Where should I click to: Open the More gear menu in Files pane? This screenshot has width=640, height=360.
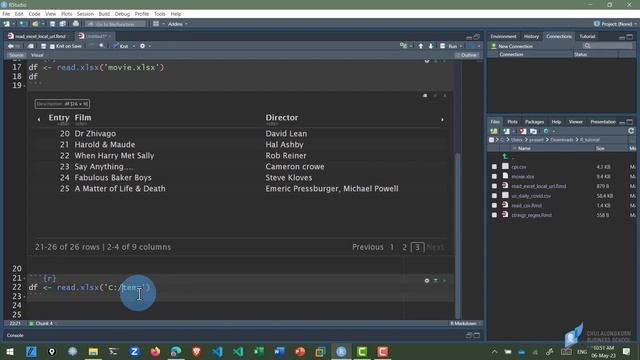546,131
